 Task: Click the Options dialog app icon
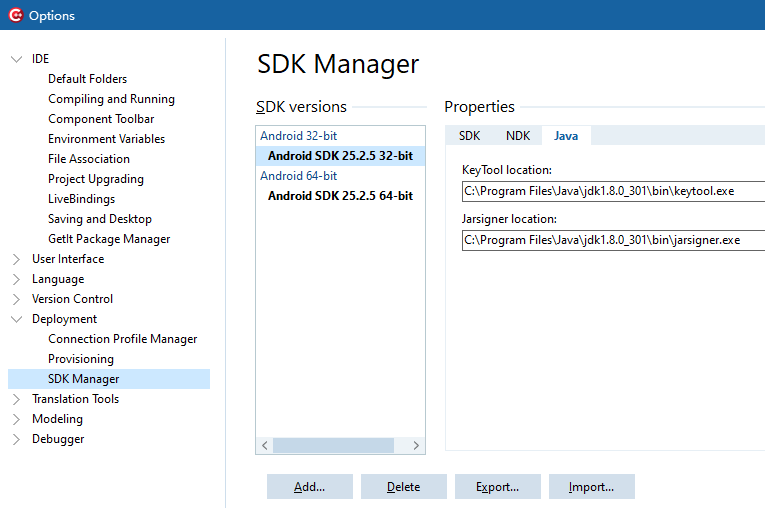point(15,15)
